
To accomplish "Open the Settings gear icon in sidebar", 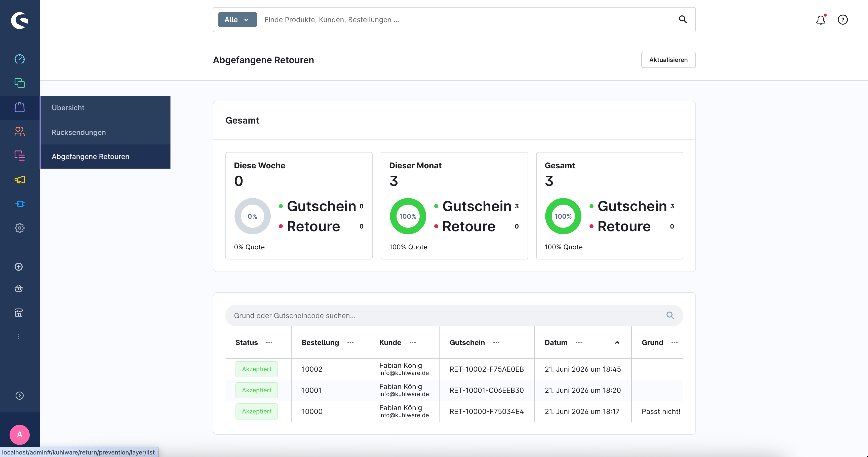I will pos(20,228).
